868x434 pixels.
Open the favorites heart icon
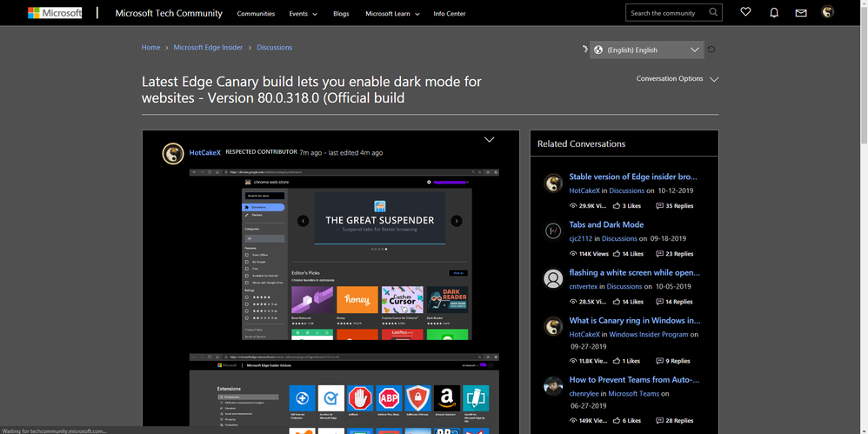click(x=745, y=11)
